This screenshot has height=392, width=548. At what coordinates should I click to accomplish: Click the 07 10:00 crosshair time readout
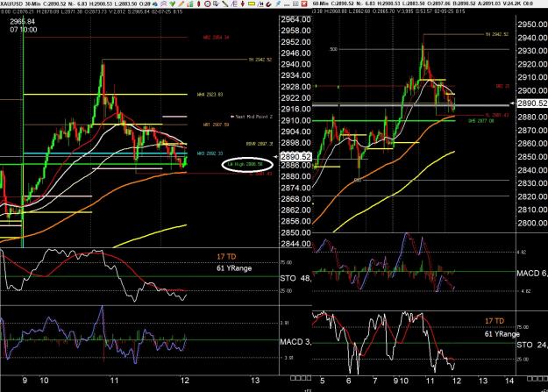coord(24,30)
